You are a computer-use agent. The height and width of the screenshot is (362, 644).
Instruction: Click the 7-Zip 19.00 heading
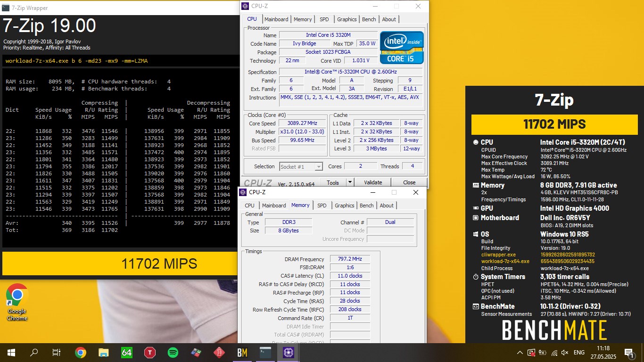[50, 26]
